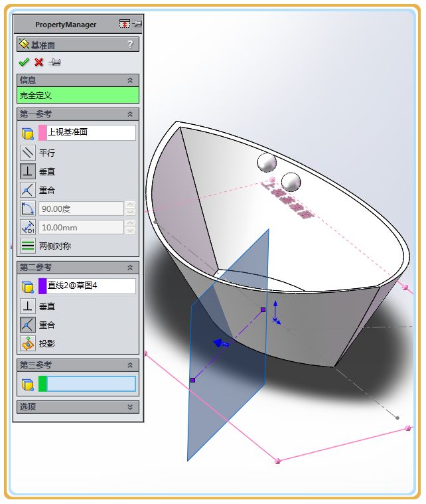Click the PropertyManager split panel icon
This screenshot has width=426, height=504.
pyautogui.click(x=124, y=24)
